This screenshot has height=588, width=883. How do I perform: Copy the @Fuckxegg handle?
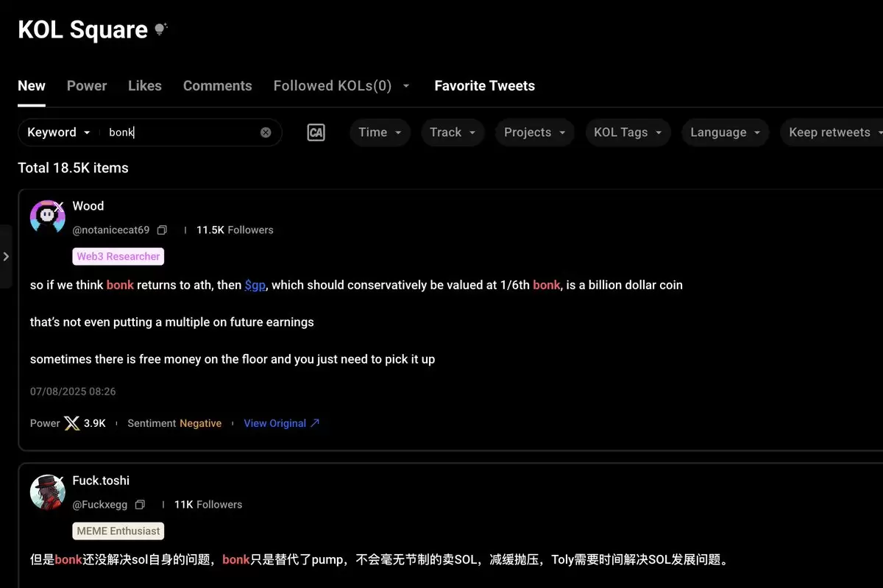coord(140,505)
